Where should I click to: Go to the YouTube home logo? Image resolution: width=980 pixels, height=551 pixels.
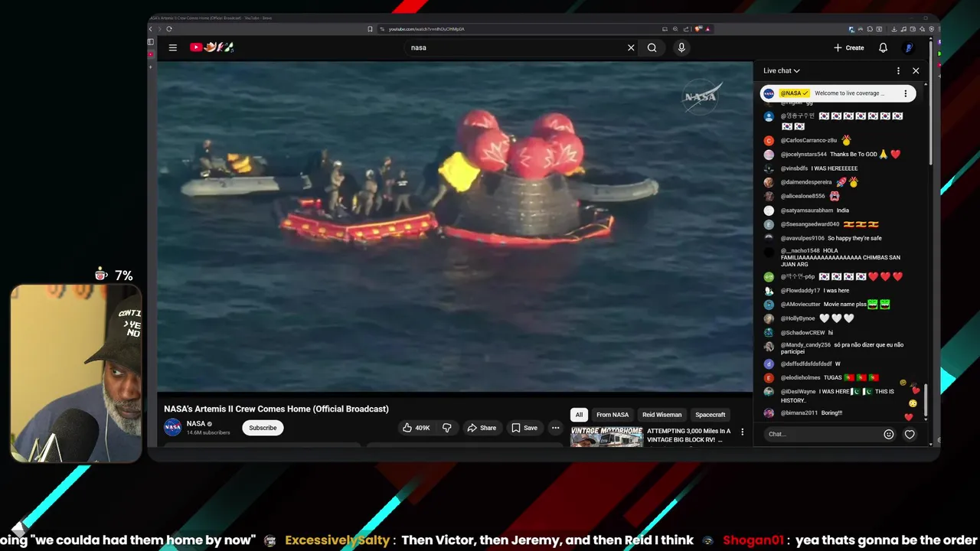pos(211,47)
